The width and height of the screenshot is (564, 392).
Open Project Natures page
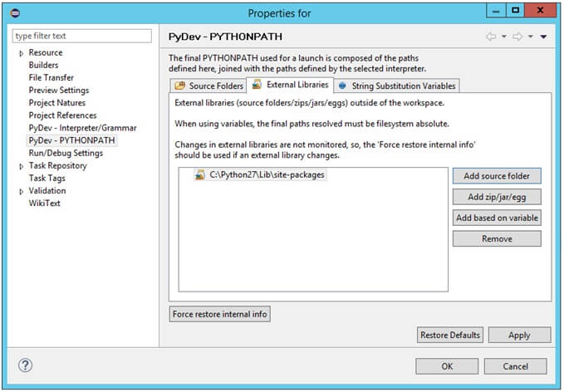point(57,103)
